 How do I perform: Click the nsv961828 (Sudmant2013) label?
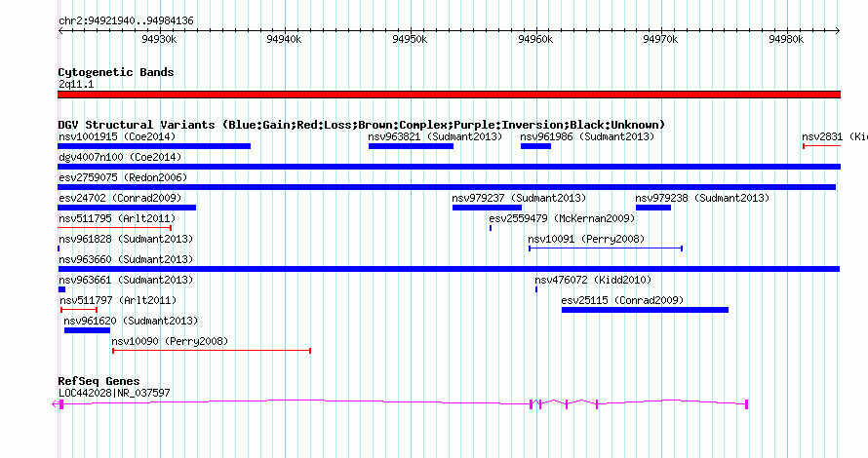tap(126, 239)
